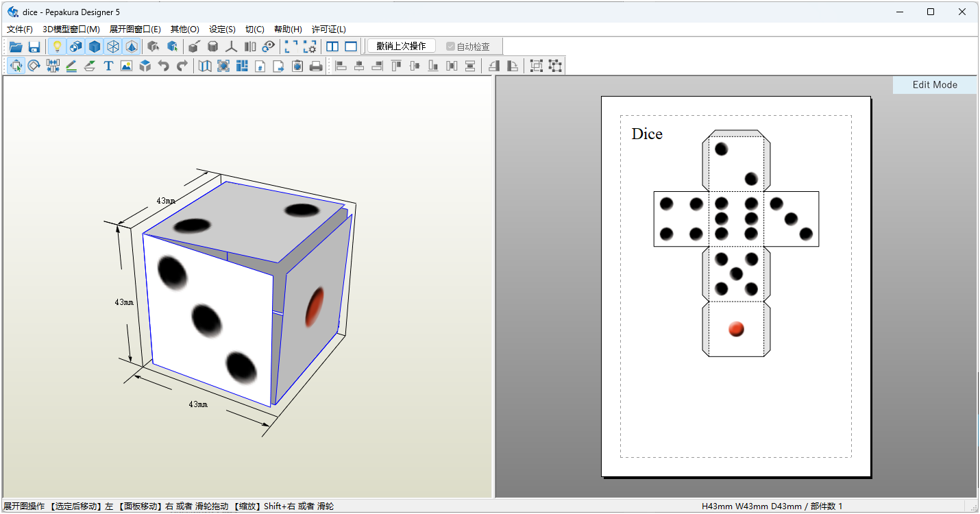This screenshot has height=514, width=980.
Task: Click the unfold map icon
Action: 205,66
